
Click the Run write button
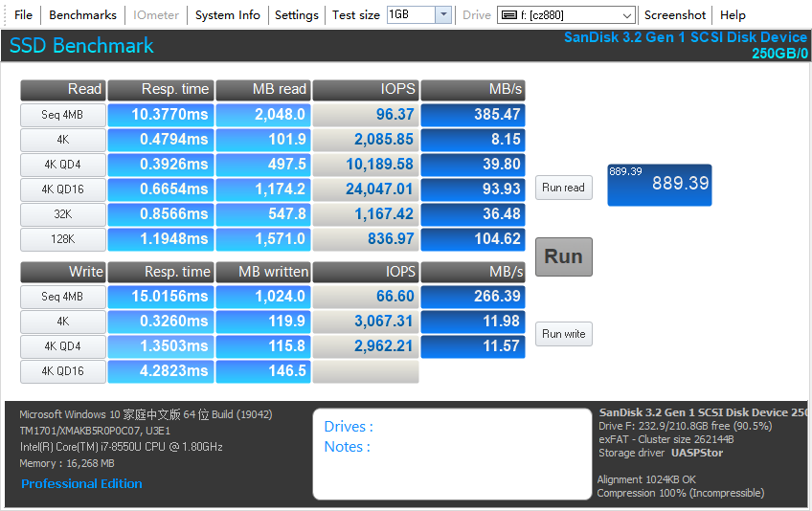[x=563, y=334]
